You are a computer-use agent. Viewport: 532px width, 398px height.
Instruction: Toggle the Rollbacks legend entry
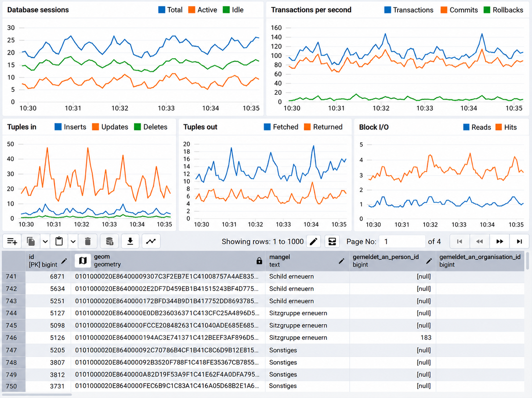(x=503, y=10)
